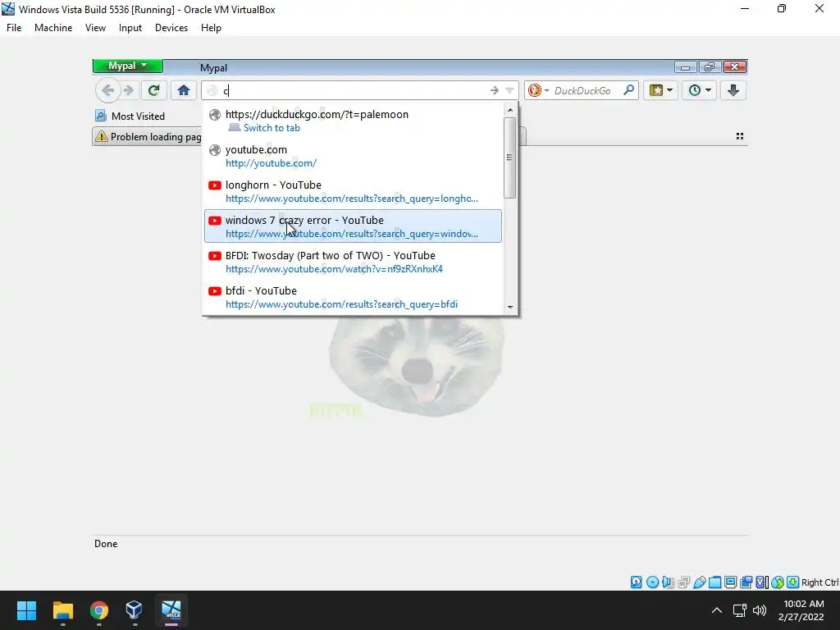Click Switch to tab for duckduckgo
The height and width of the screenshot is (630, 840).
pyautogui.click(x=272, y=128)
